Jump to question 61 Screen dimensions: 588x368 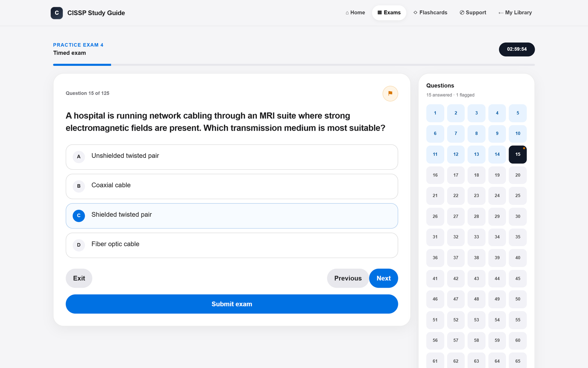[x=435, y=361]
